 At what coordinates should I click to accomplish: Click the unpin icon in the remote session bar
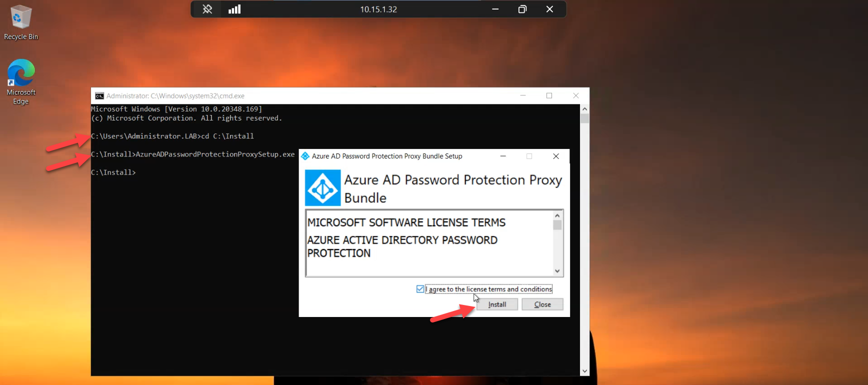point(207,9)
